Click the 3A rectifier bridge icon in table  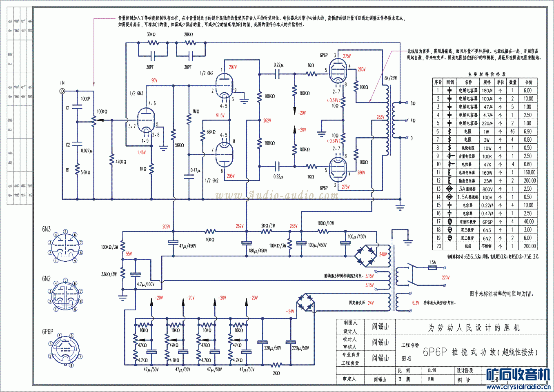click(x=449, y=189)
